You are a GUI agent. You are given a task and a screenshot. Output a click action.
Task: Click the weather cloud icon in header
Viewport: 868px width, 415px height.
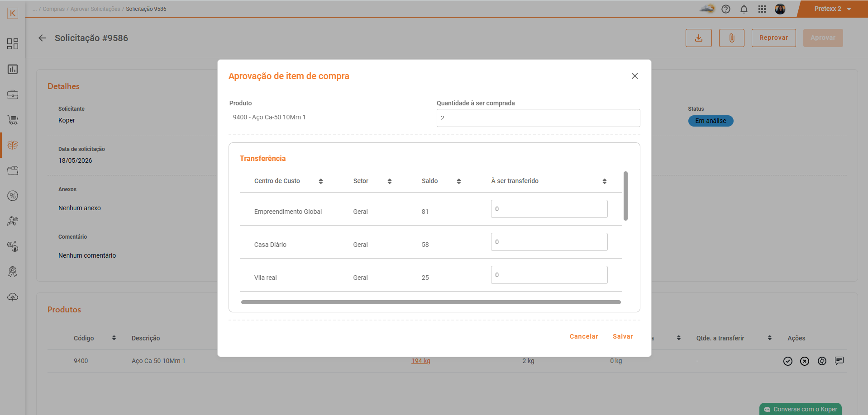pyautogui.click(x=707, y=9)
